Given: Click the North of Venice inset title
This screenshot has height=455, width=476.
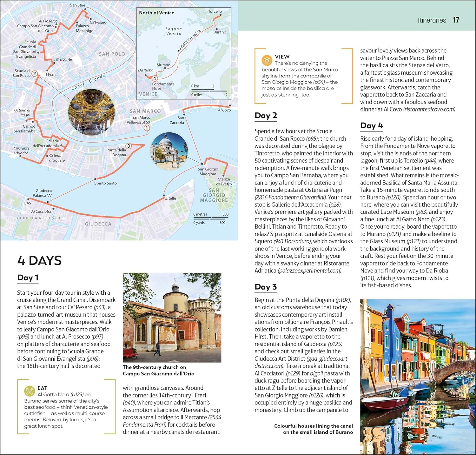Looking at the screenshot, I should (x=156, y=13).
